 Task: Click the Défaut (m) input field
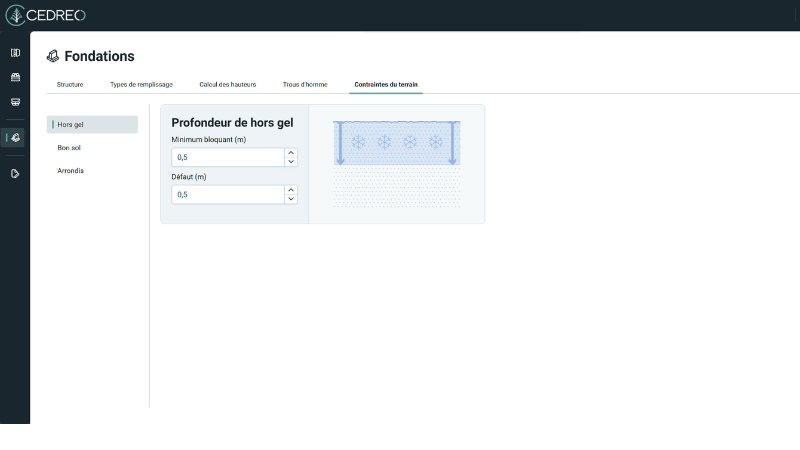click(228, 194)
